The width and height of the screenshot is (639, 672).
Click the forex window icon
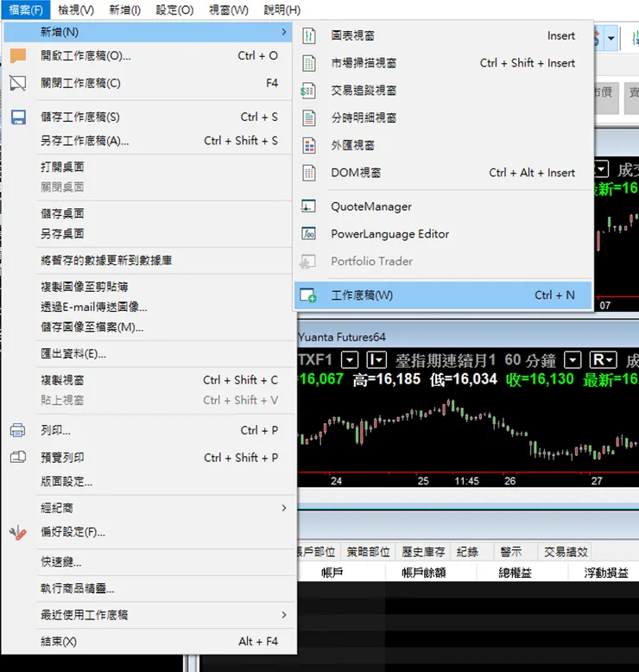pyautogui.click(x=308, y=145)
